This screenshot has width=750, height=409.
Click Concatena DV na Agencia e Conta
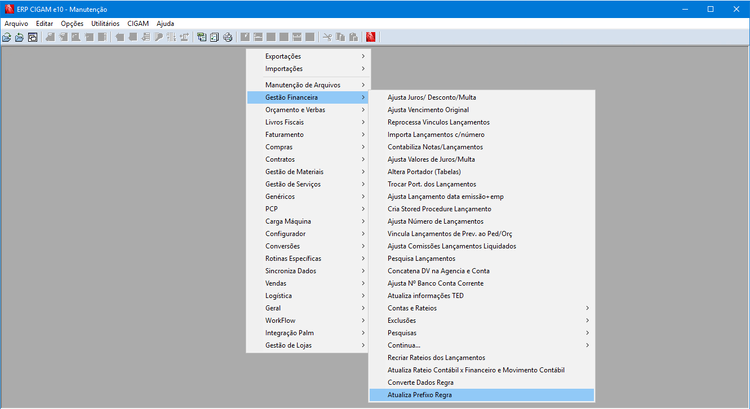coord(482,271)
